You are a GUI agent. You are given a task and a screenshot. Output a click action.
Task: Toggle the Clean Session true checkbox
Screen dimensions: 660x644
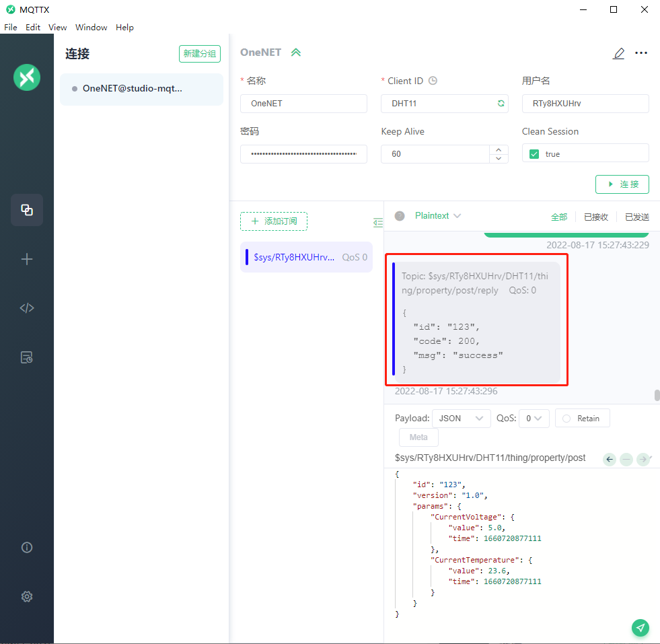coord(534,154)
